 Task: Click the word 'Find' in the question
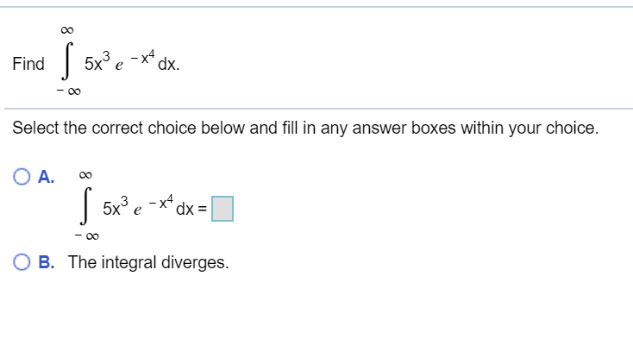pyautogui.click(x=28, y=64)
